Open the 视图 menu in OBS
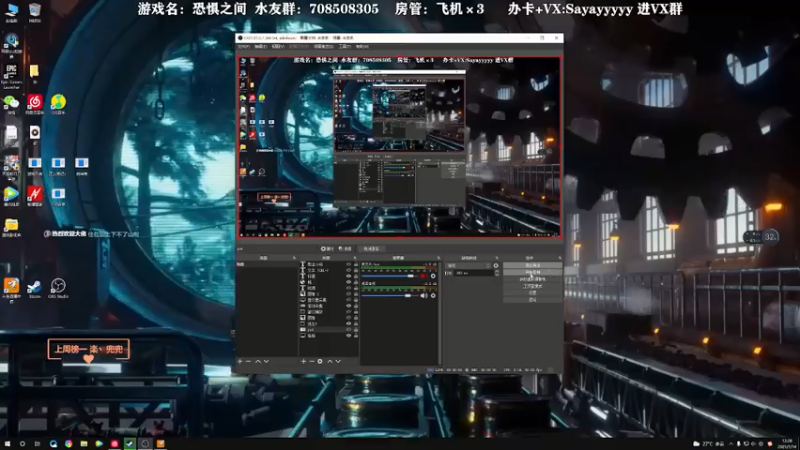Screen dimensions: 800x450 coord(278,46)
